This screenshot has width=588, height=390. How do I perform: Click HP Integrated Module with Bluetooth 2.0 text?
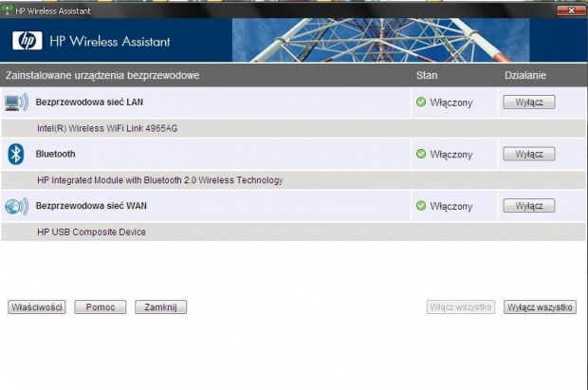159,180
